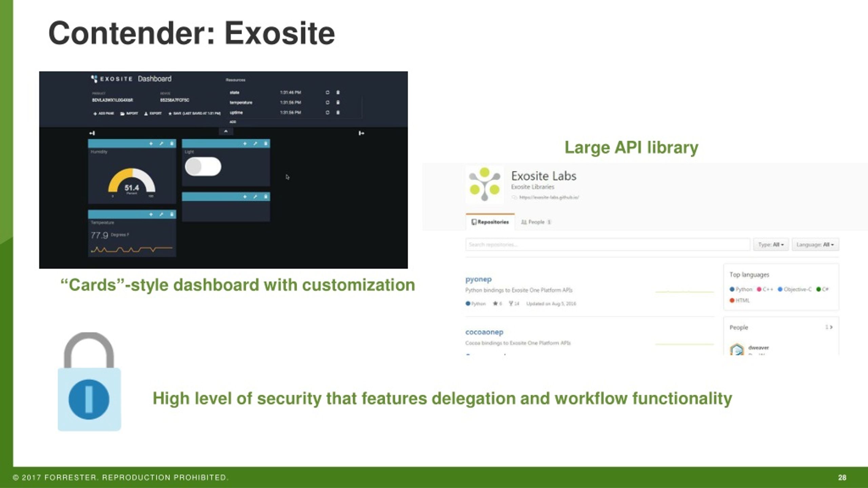Click the 77.9 temperature value
Screen dimensions: 868x488
99,235
